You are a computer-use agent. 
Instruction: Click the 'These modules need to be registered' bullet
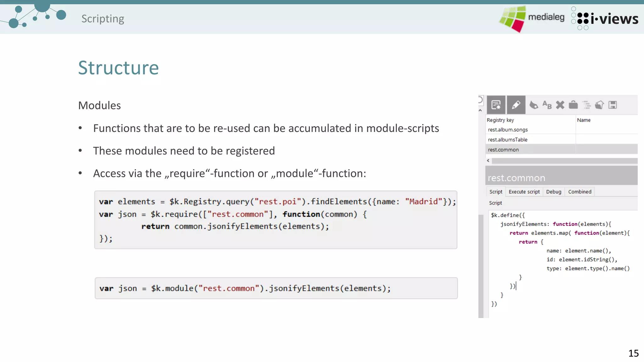point(184,151)
